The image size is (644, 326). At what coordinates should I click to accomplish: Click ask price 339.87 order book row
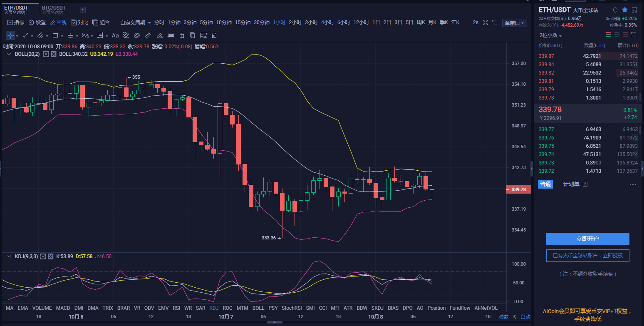tap(588, 56)
